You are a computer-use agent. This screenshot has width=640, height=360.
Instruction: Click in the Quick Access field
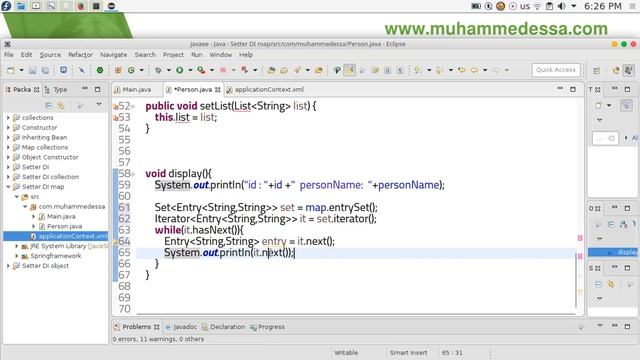pyautogui.click(x=556, y=70)
